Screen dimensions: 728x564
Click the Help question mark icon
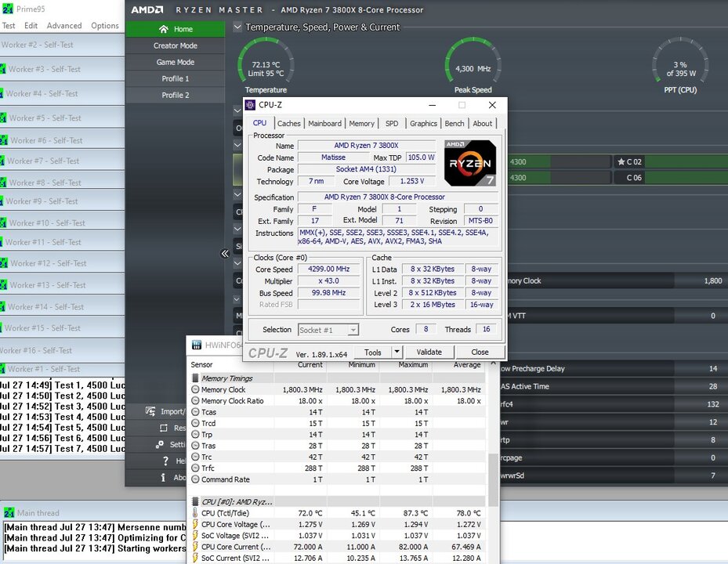point(166,461)
